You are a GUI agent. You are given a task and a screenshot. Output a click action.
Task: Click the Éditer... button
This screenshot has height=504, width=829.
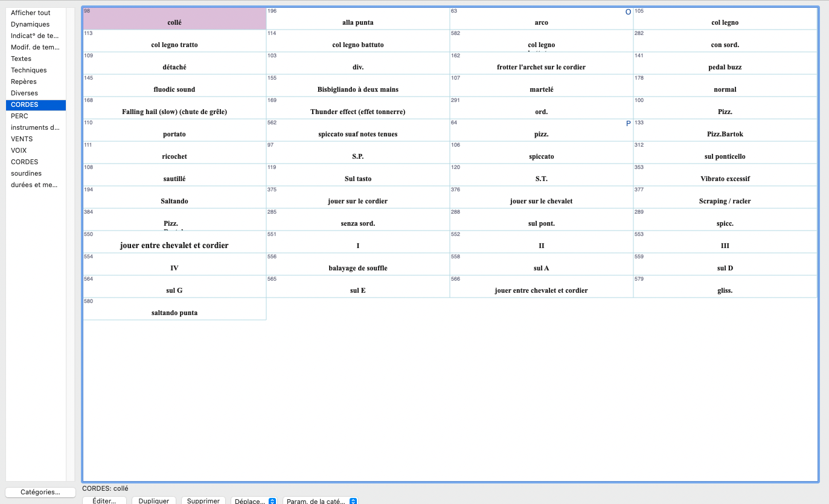(x=104, y=500)
